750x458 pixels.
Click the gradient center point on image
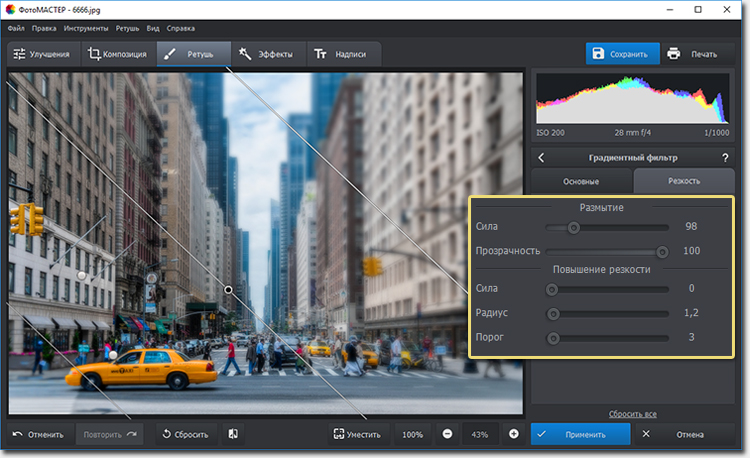click(229, 289)
